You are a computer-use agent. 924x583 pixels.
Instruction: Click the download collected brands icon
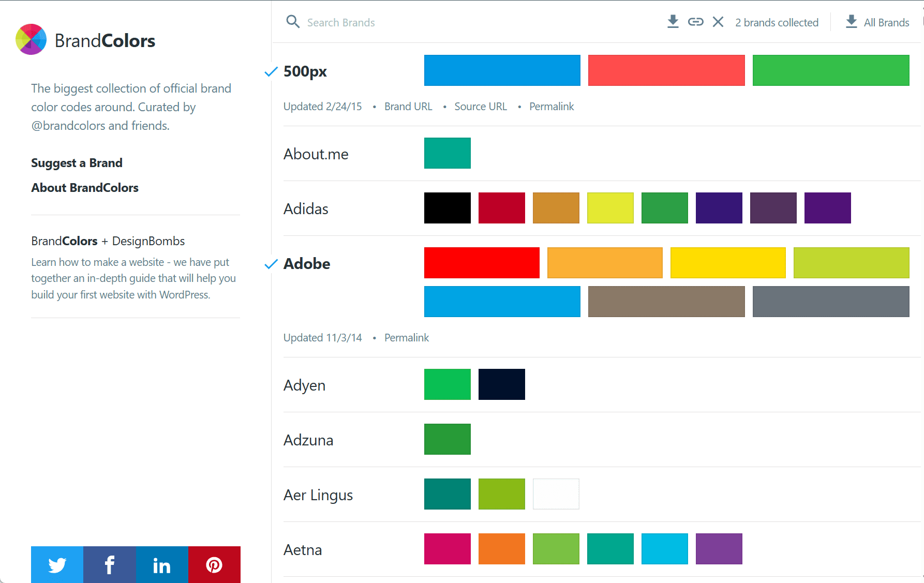673,22
